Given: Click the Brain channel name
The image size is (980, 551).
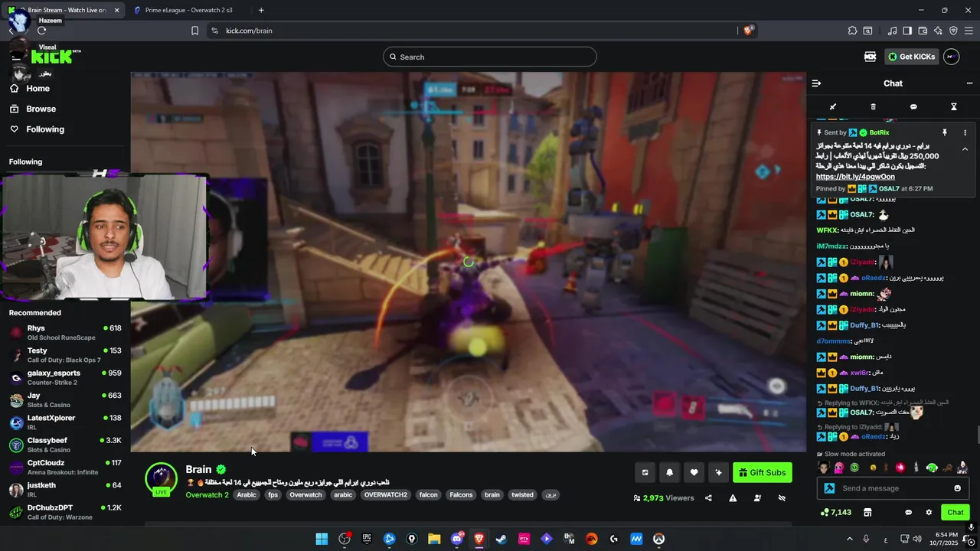Looking at the screenshot, I should (198, 469).
